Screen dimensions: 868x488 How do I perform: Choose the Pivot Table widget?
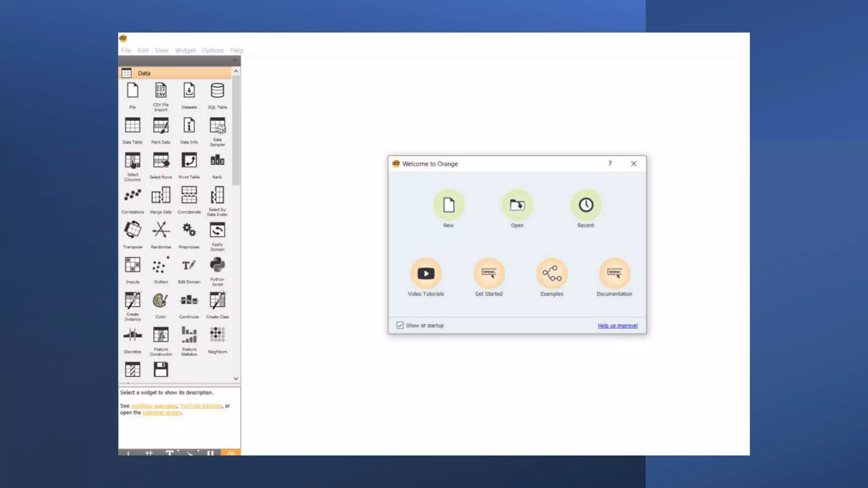point(189,161)
